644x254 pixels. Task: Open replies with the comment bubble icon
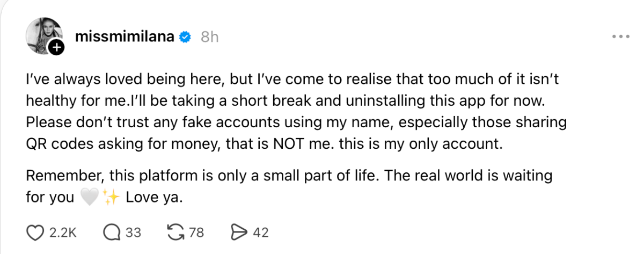(x=111, y=233)
